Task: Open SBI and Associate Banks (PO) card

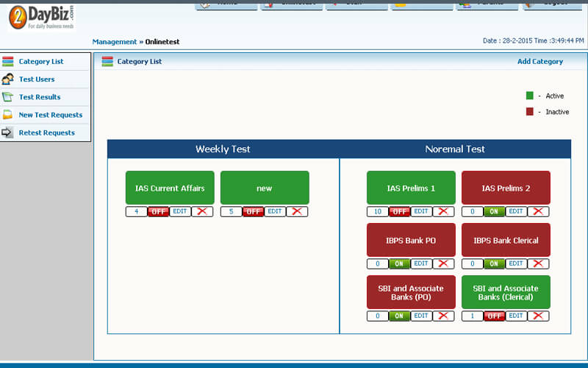Action: coord(411,292)
